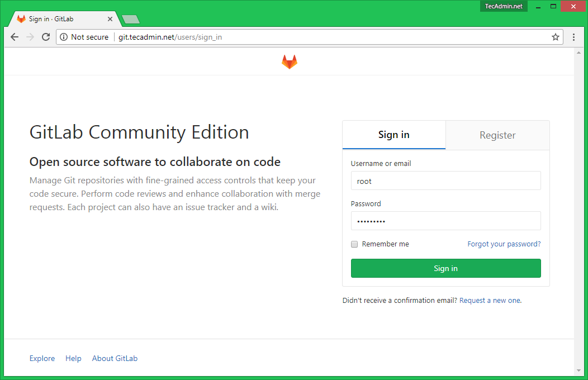Enable the Remember me checkbox
The width and height of the screenshot is (588, 380).
pos(354,244)
